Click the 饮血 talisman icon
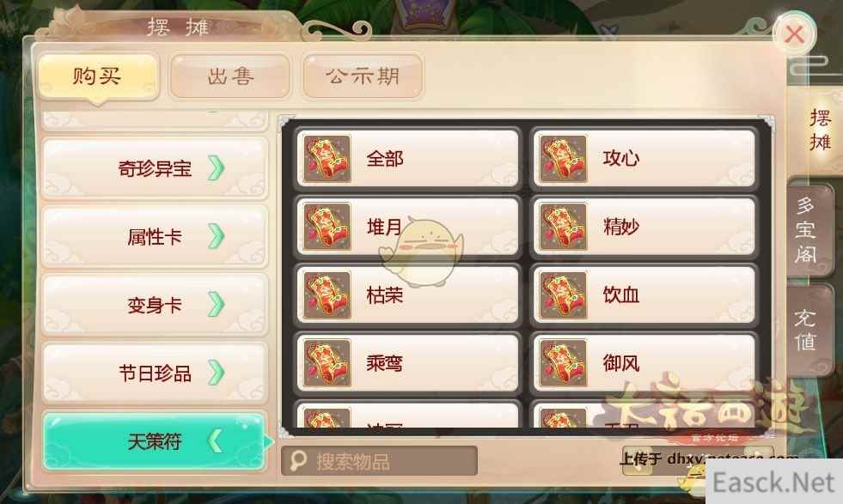This screenshot has height=504, width=843. (563, 295)
